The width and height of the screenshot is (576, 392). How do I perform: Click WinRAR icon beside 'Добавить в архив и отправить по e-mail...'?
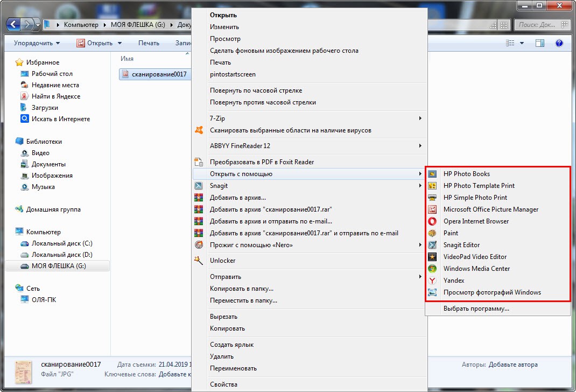[x=199, y=221]
